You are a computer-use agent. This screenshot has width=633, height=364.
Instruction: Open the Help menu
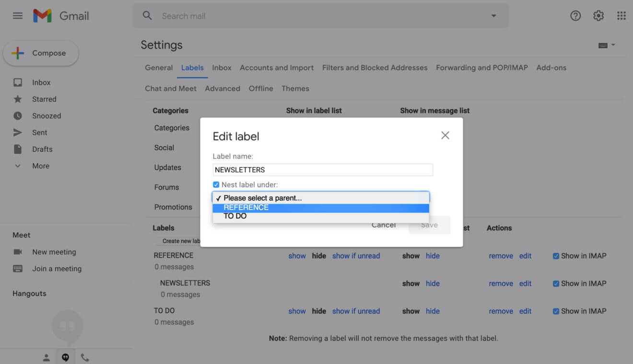[575, 15]
